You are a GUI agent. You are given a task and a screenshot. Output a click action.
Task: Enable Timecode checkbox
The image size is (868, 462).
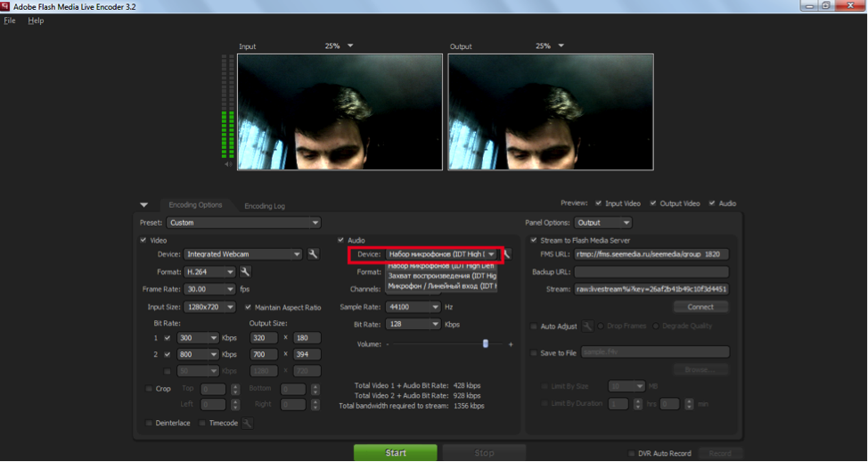pyautogui.click(x=202, y=424)
